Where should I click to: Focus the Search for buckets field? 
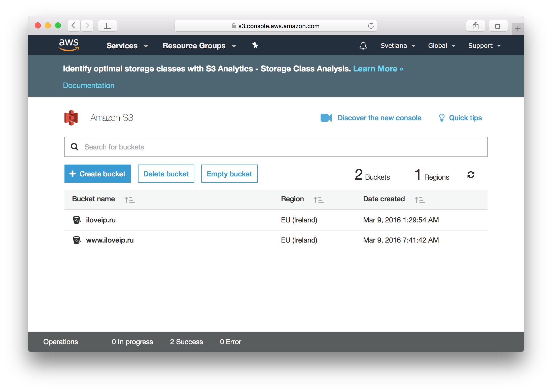[276, 147]
